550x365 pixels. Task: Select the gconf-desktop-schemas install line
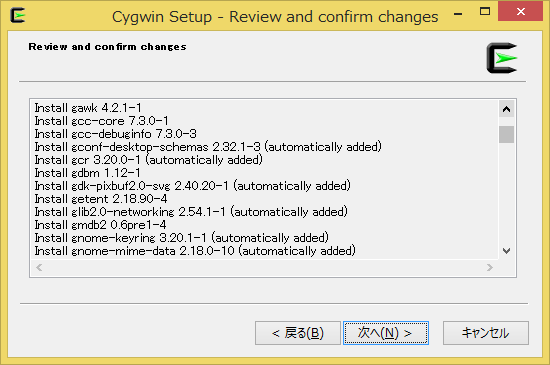208,147
